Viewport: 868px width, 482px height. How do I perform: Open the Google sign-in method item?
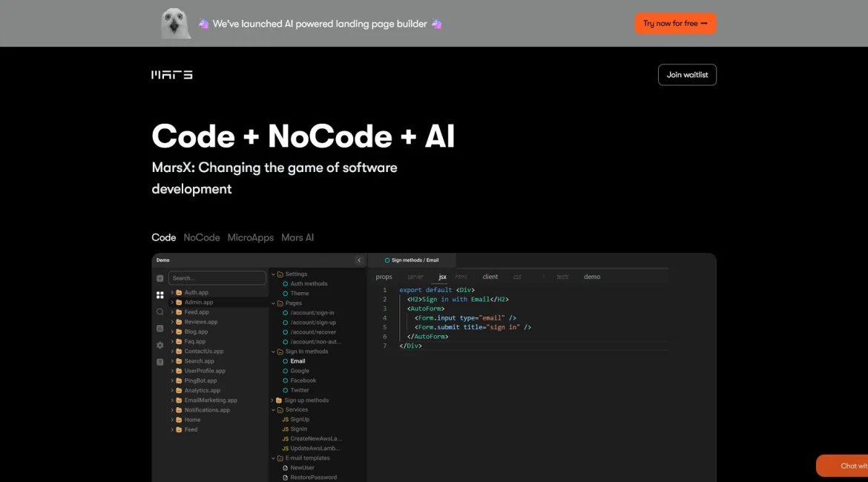295,371
